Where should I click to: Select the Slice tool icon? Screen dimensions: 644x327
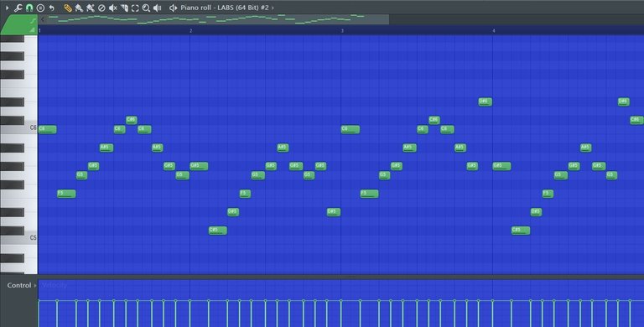(x=124, y=8)
